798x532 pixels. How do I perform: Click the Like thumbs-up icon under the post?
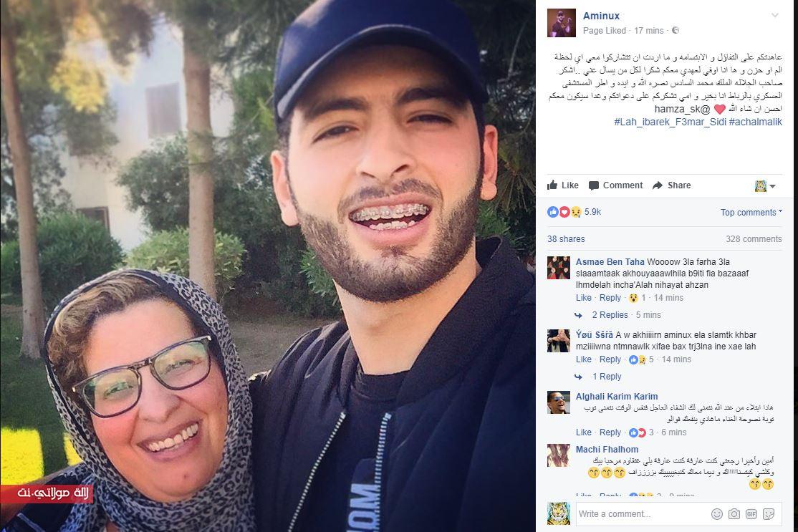point(552,185)
